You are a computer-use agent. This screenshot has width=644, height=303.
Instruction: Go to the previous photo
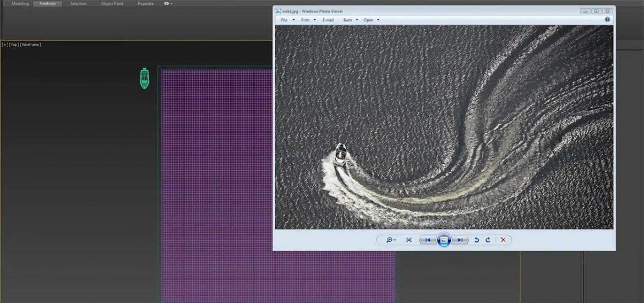tap(428, 240)
